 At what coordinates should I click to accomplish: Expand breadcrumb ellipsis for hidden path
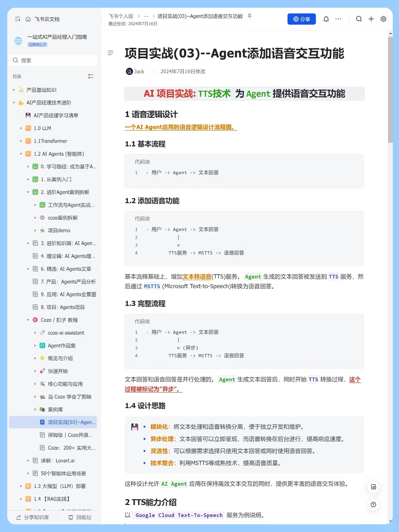pos(146,16)
